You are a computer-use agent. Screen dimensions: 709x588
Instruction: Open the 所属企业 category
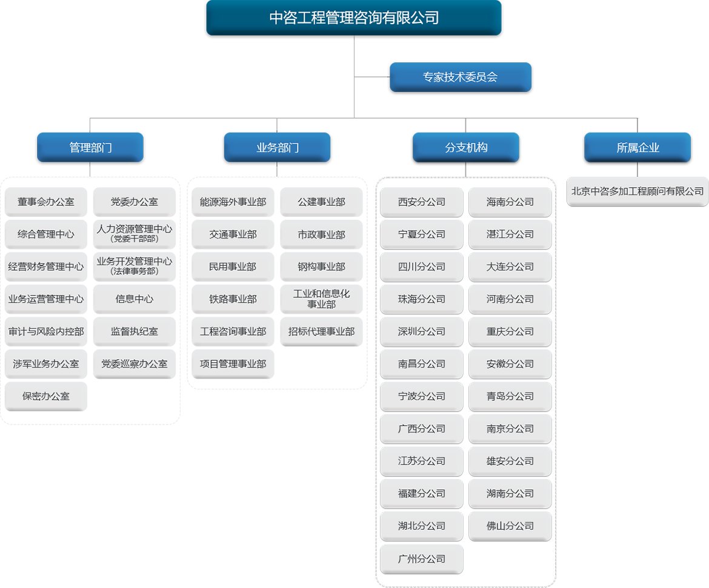637,147
